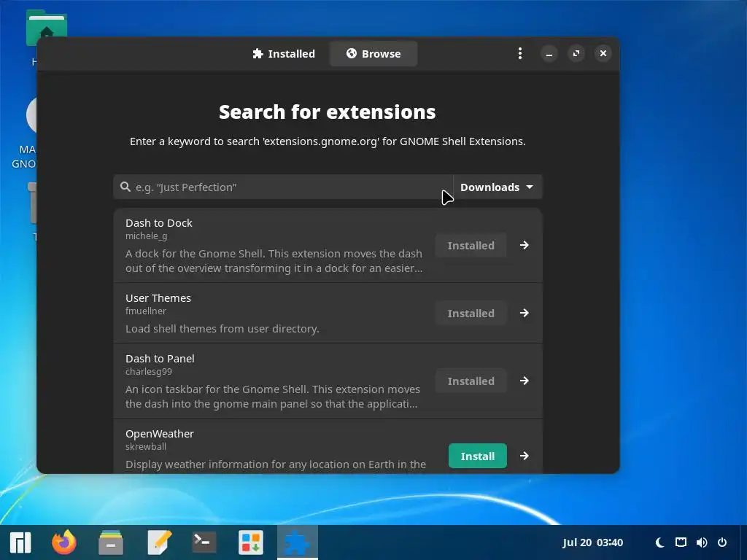747x560 pixels.
Task: Open the three-dot main menu
Action: click(x=519, y=53)
